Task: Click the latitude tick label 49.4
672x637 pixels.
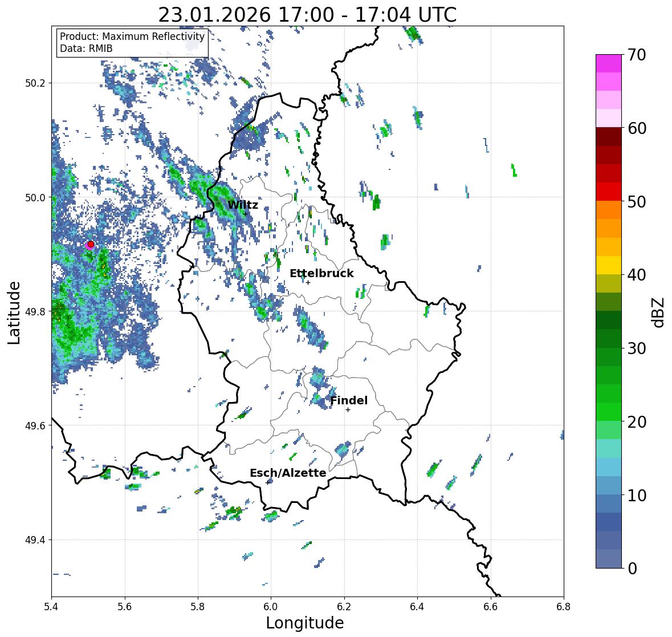Action: (x=35, y=540)
